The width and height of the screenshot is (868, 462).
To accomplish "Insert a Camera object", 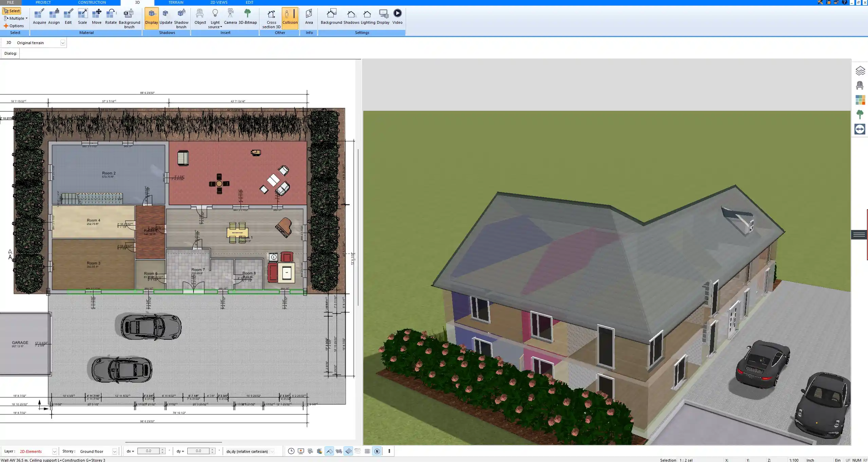I will (230, 17).
